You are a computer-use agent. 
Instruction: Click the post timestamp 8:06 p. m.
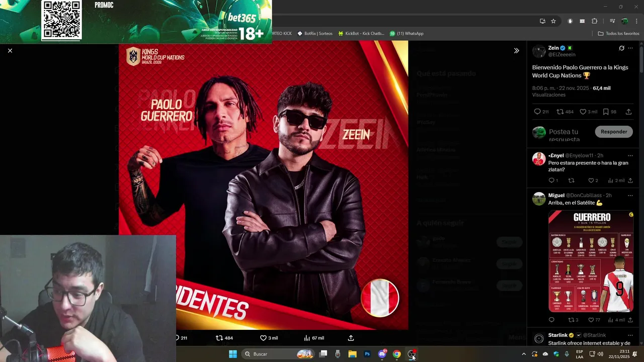click(560, 88)
